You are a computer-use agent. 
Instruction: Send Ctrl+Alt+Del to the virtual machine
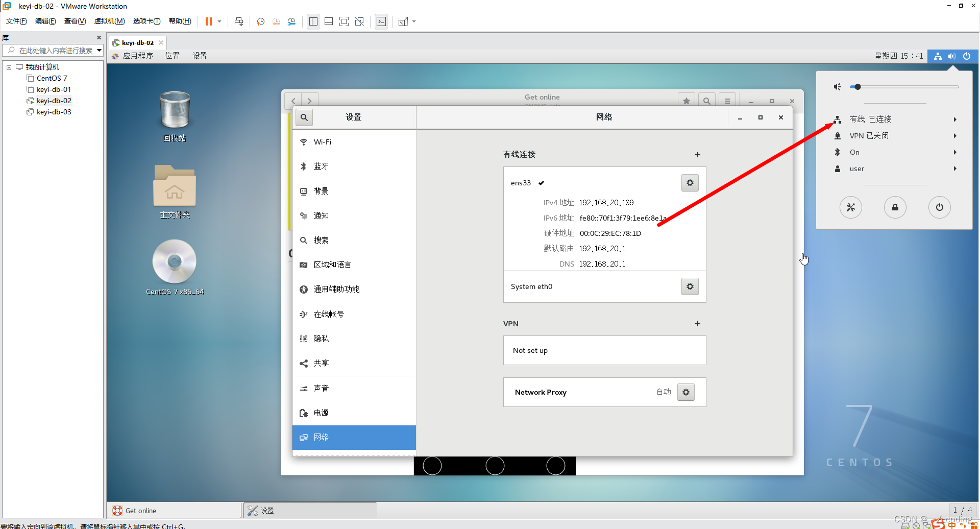click(x=239, y=21)
